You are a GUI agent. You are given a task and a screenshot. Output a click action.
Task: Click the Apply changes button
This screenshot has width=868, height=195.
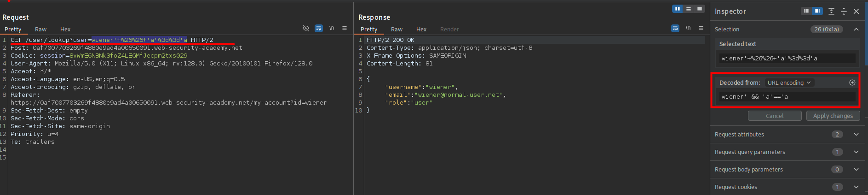pyautogui.click(x=833, y=116)
